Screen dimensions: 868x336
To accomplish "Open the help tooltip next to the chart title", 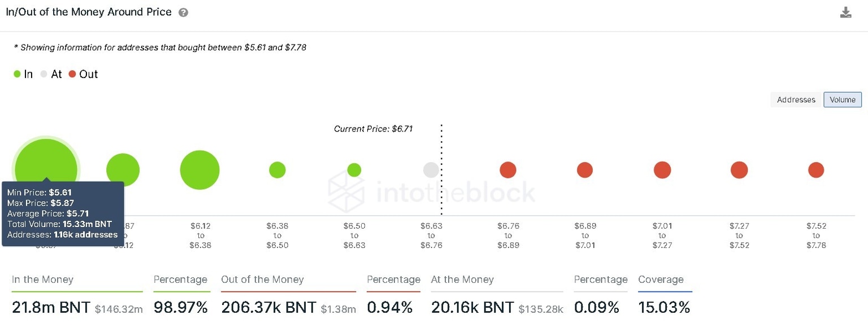I will point(184,11).
